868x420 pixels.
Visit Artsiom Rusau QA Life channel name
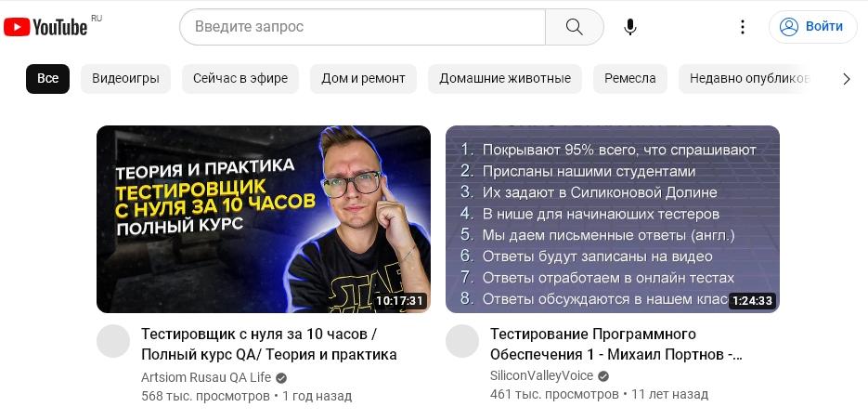click(x=206, y=377)
